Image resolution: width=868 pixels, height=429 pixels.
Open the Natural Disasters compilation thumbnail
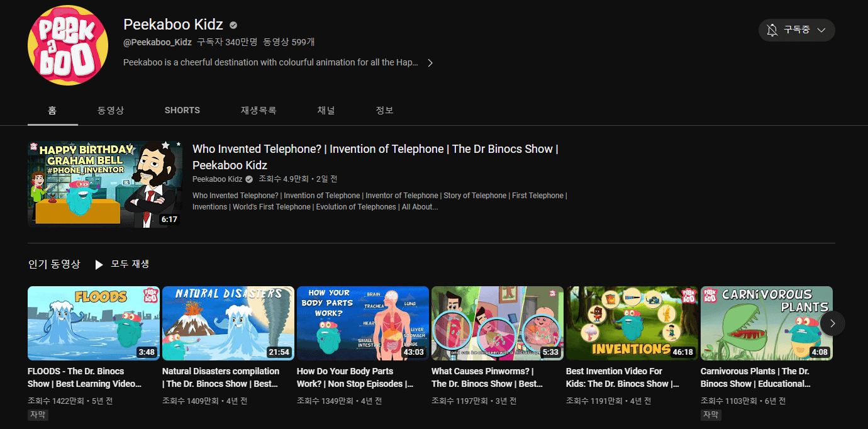[x=228, y=323]
